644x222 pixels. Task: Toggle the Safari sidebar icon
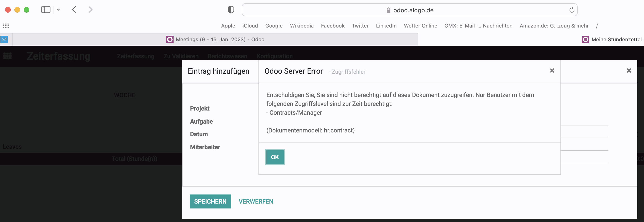[46, 10]
